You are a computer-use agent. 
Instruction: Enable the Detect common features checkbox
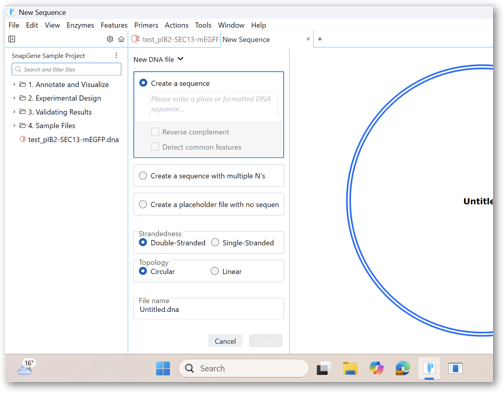tap(155, 147)
